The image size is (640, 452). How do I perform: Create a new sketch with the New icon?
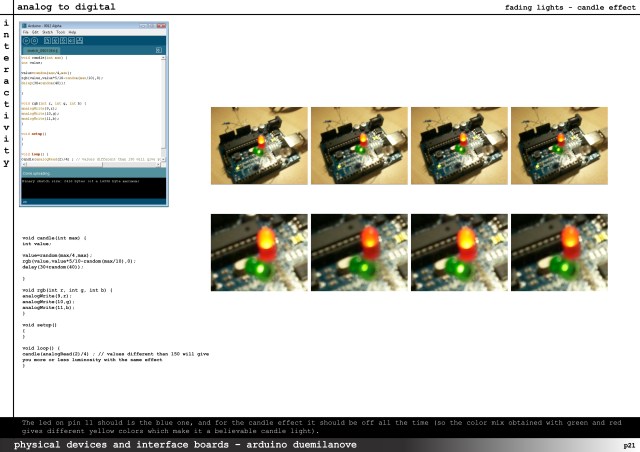[45, 40]
